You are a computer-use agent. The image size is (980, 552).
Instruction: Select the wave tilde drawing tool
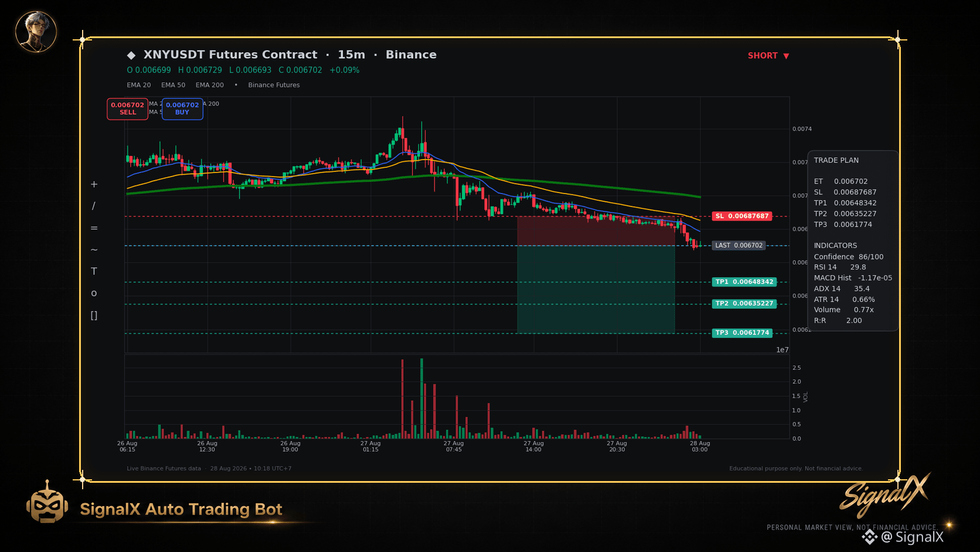coord(94,250)
